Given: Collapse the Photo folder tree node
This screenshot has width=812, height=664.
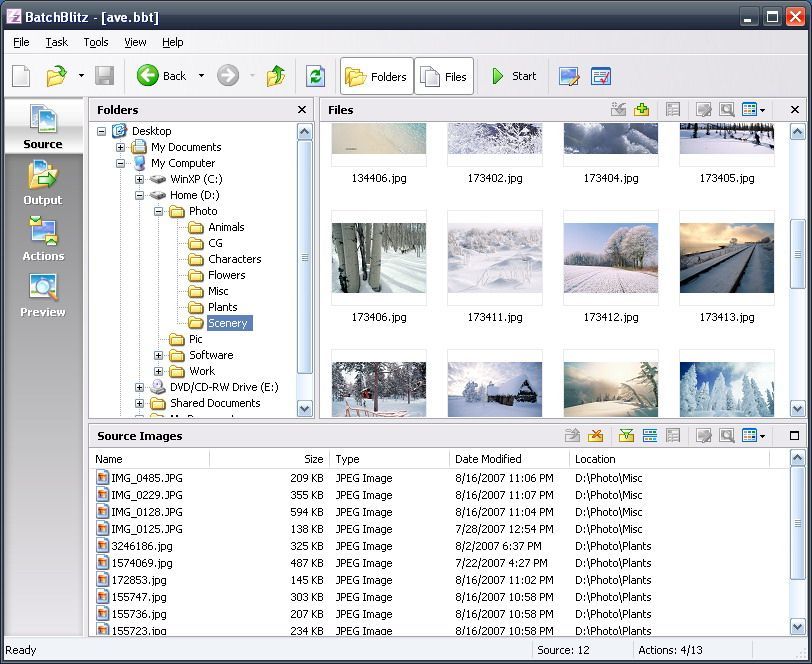Looking at the screenshot, I should [x=158, y=211].
